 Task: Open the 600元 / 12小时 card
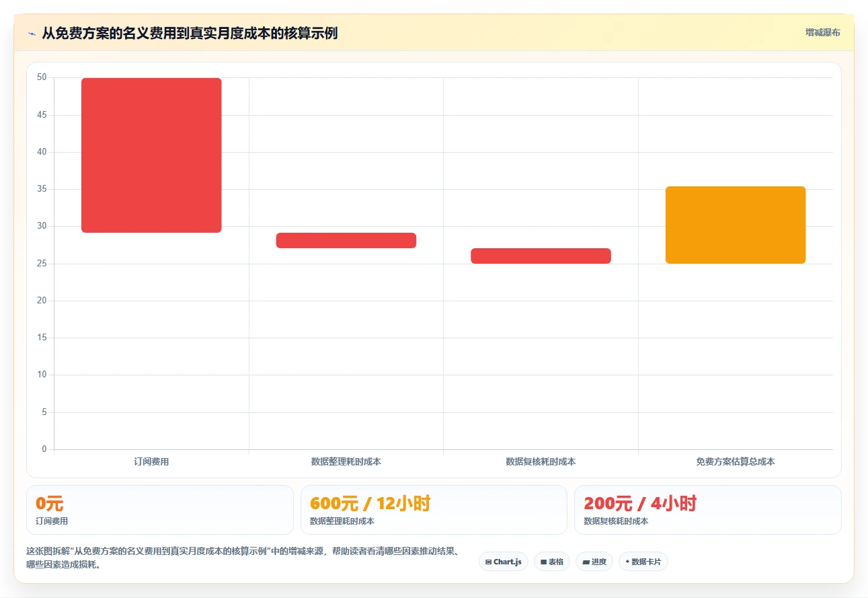[x=434, y=510]
